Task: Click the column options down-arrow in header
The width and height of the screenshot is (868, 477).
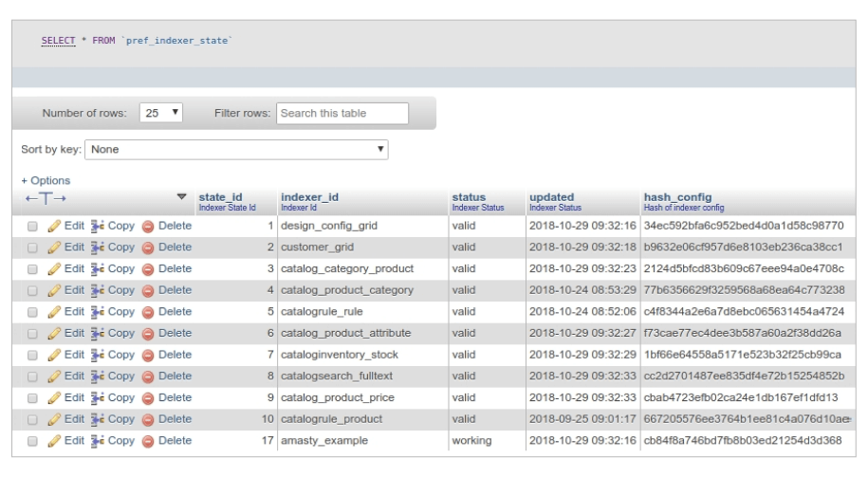Action: pos(182,197)
